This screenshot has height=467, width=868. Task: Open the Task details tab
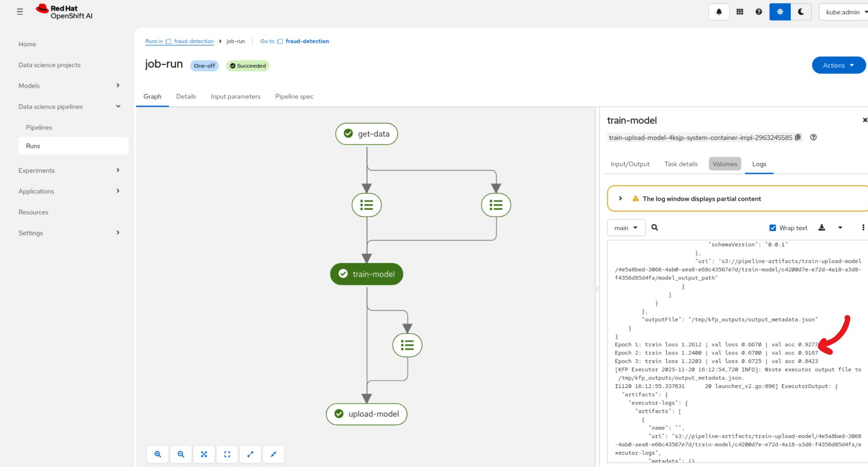pyautogui.click(x=681, y=164)
